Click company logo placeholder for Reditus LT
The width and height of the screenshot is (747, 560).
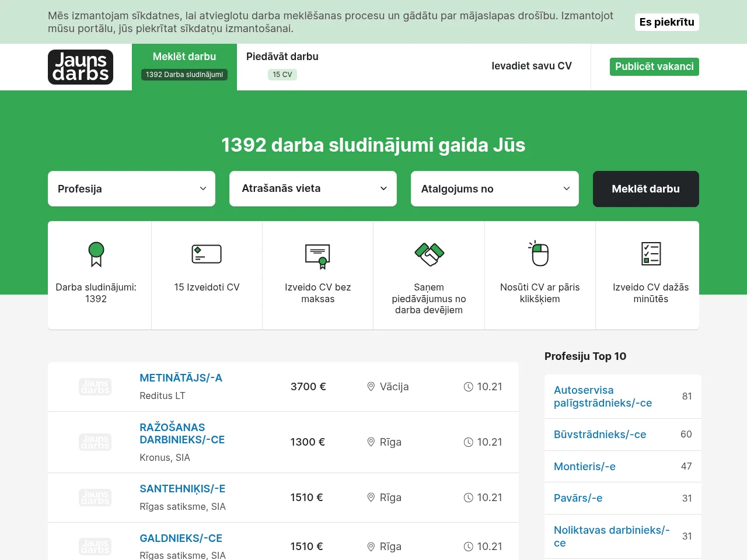(x=95, y=387)
